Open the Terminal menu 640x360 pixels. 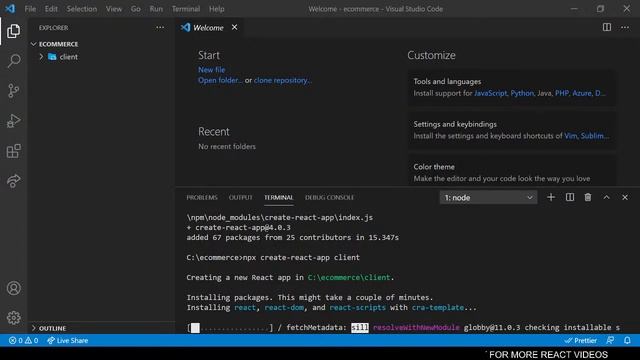[x=186, y=9]
